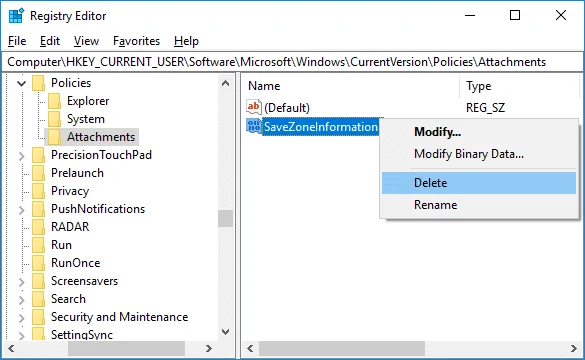Click tree pane scroll down arrow
This screenshot has height=360, width=585.
(x=225, y=331)
